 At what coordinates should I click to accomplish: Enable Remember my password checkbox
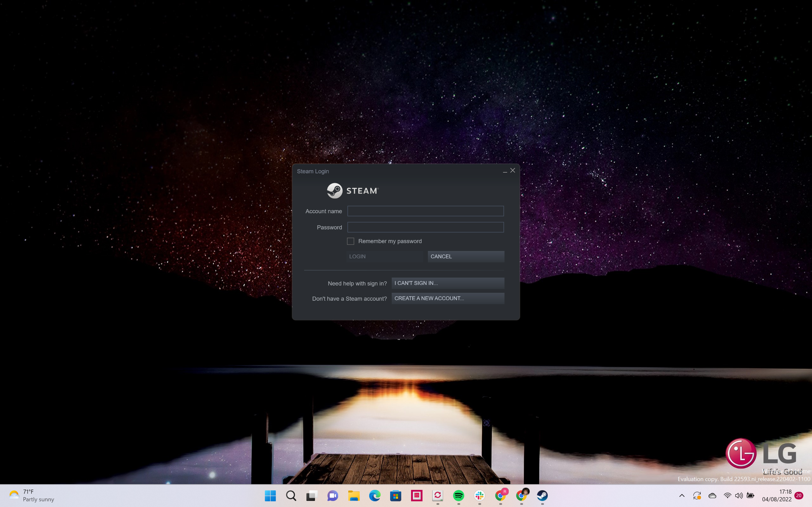pos(350,241)
